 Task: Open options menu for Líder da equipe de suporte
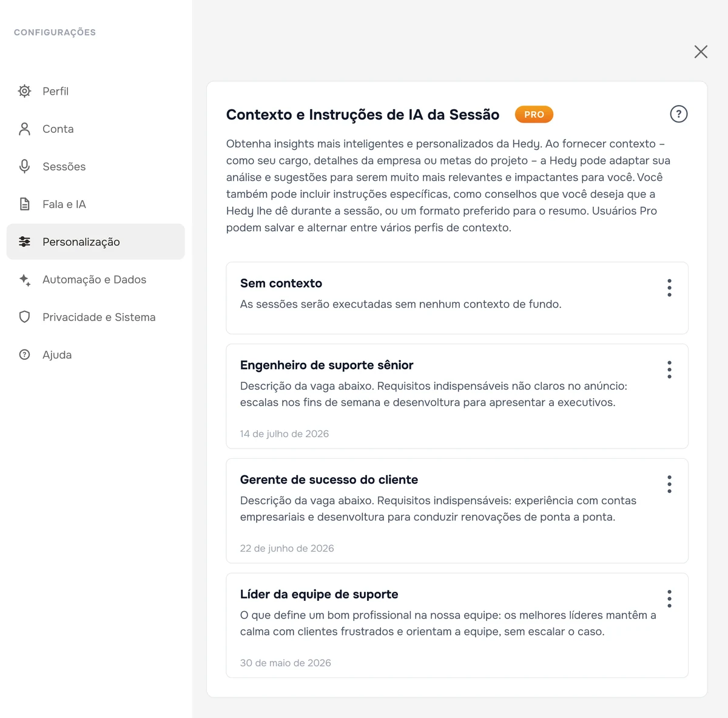669,598
